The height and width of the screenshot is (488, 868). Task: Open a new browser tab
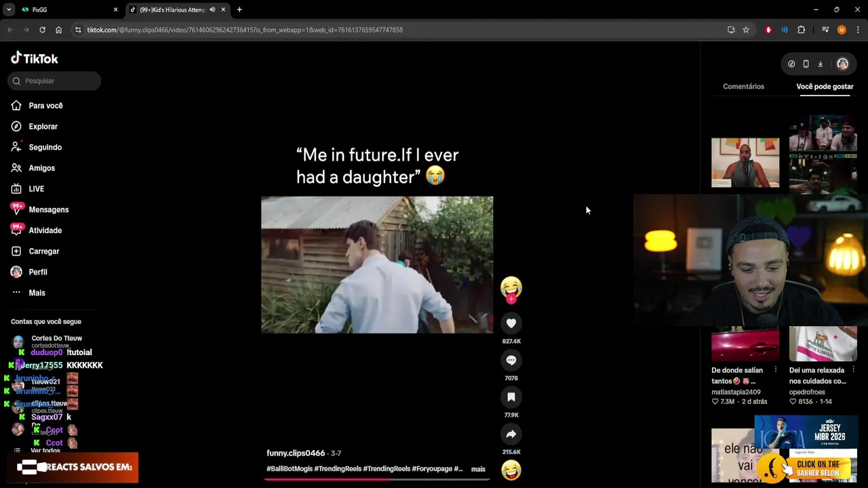(239, 9)
